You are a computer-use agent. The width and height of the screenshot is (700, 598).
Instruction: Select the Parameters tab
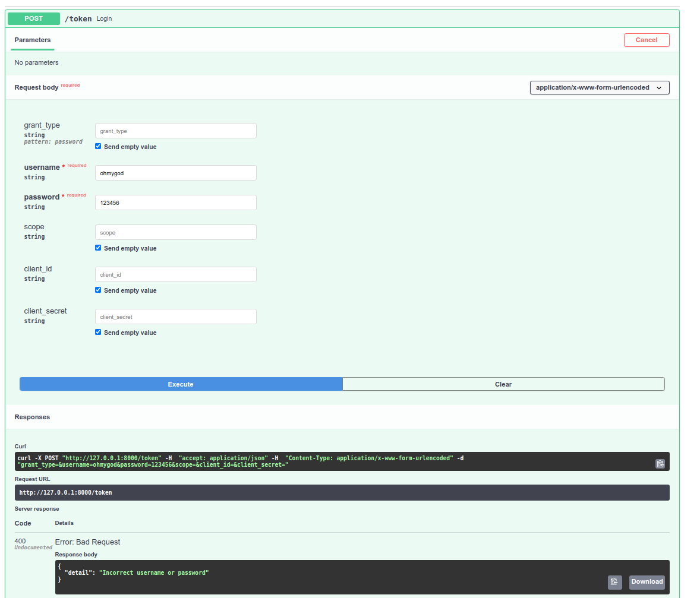pos(33,40)
